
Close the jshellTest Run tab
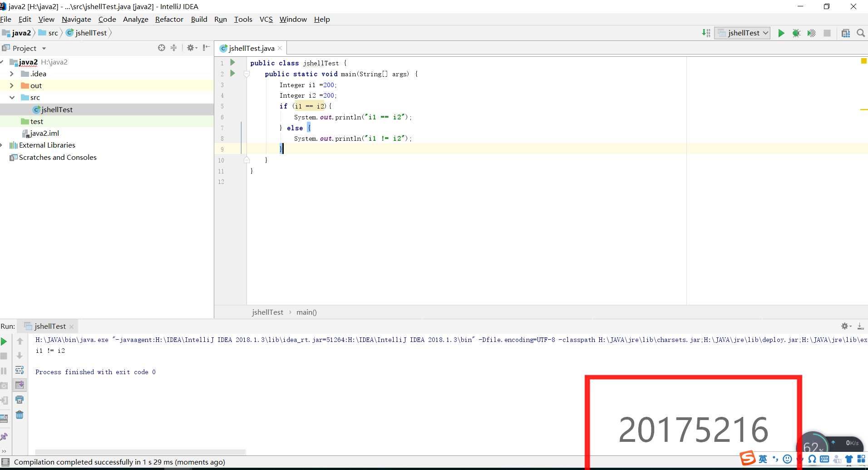(72, 327)
